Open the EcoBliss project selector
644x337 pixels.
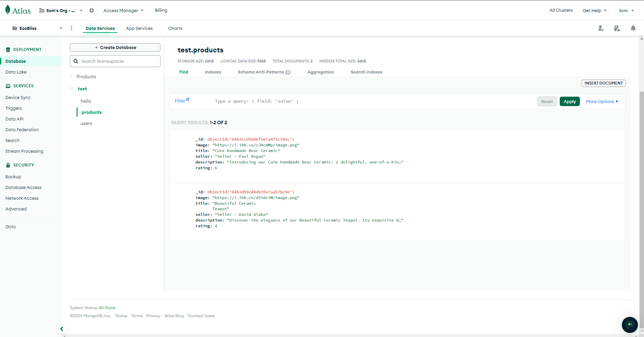click(x=37, y=28)
